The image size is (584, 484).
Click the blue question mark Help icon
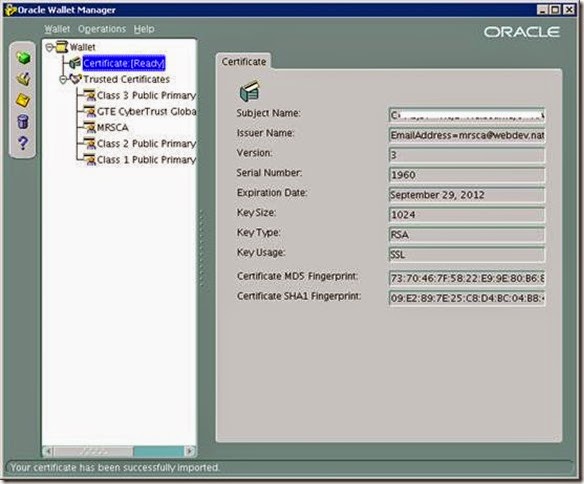(x=23, y=143)
